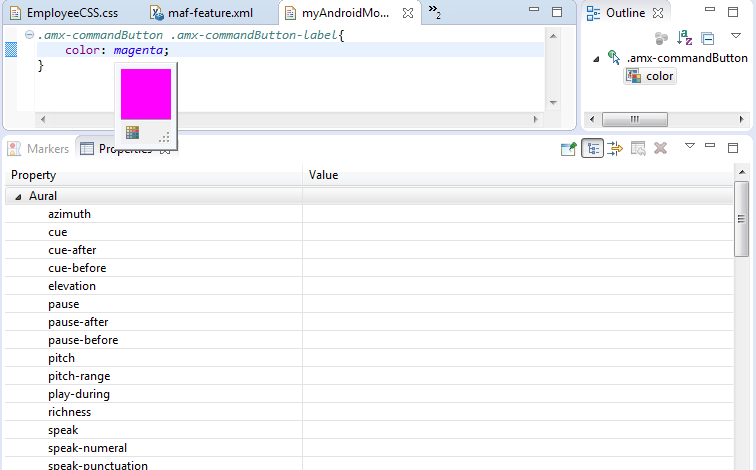
Task: Click the editor vertical scroll down arrow
Action: click(554, 103)
